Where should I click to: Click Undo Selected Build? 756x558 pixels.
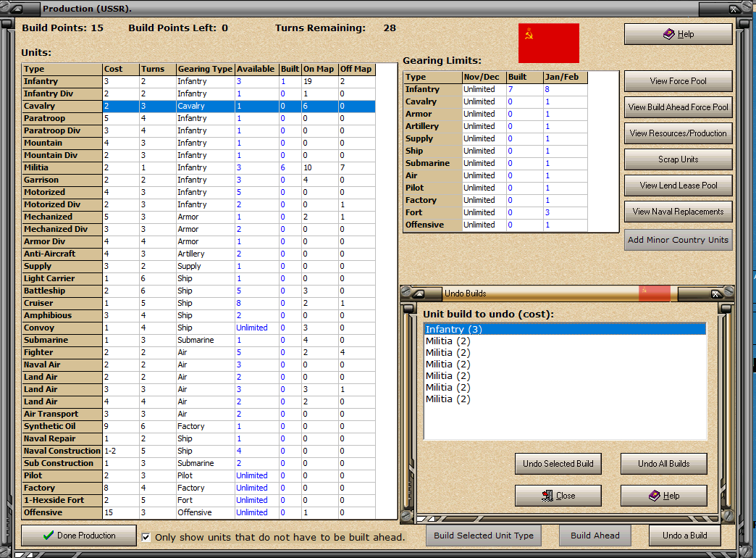pyautogui.click(x=558, y=464)
